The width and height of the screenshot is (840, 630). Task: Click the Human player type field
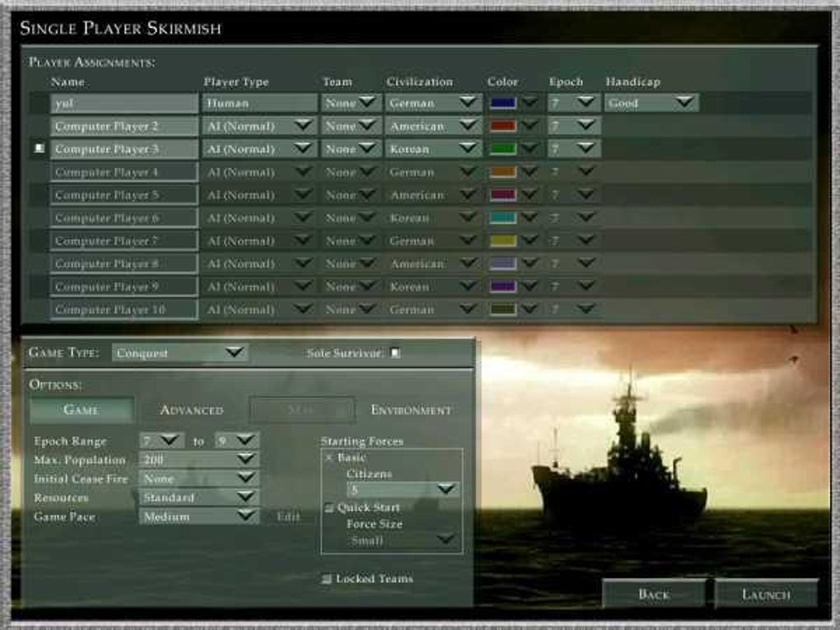point(259,103)
